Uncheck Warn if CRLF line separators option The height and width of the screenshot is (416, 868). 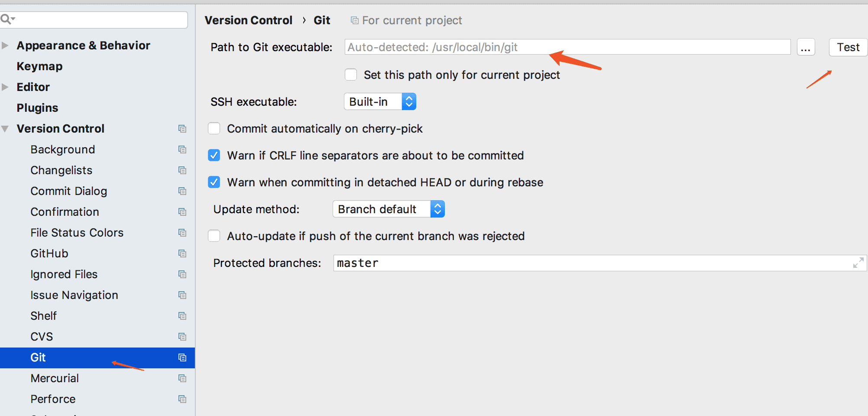[214, 156]
